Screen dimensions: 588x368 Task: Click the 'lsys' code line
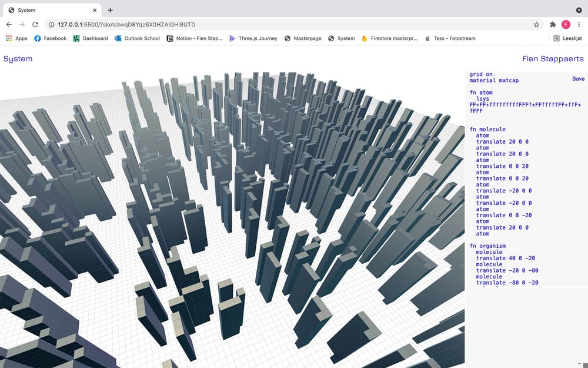click(x=483, y=99)
